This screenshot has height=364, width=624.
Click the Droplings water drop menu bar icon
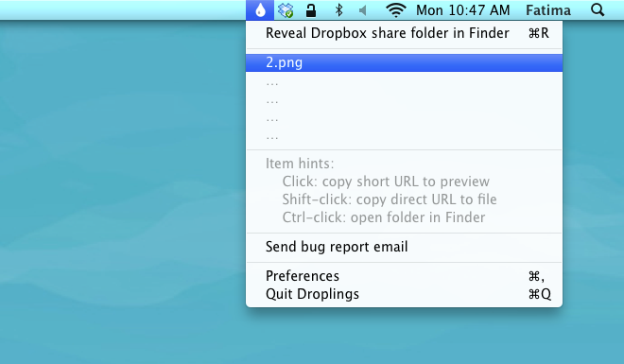coord(260,10)
